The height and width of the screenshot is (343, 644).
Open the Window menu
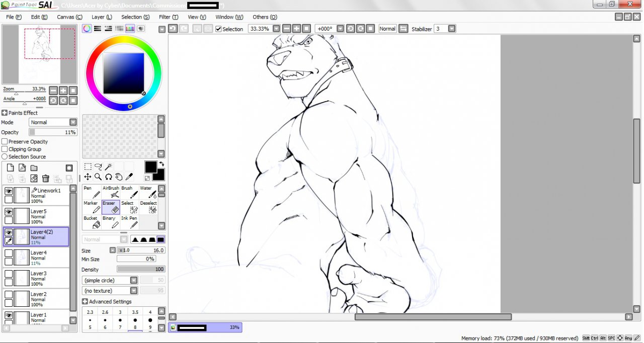click(229, 17)
